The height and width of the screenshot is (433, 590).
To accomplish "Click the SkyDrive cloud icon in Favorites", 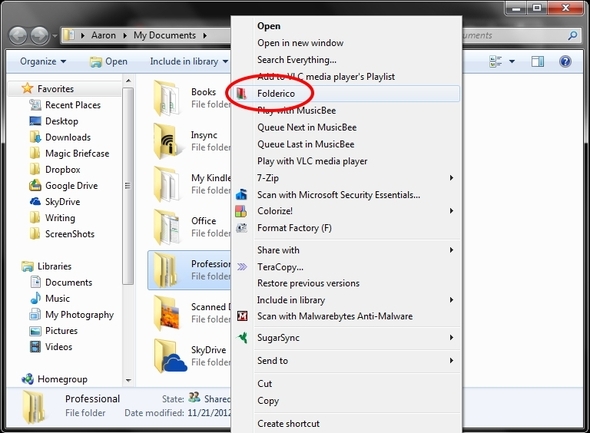I will point(35,201).
